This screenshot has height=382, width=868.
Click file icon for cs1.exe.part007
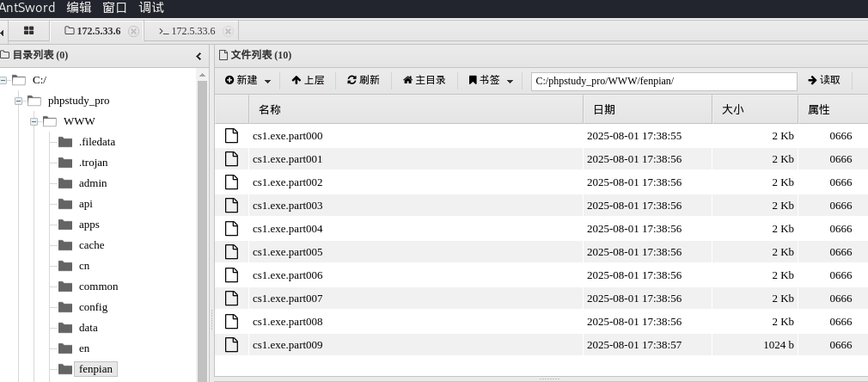click(x=231, y=299)
